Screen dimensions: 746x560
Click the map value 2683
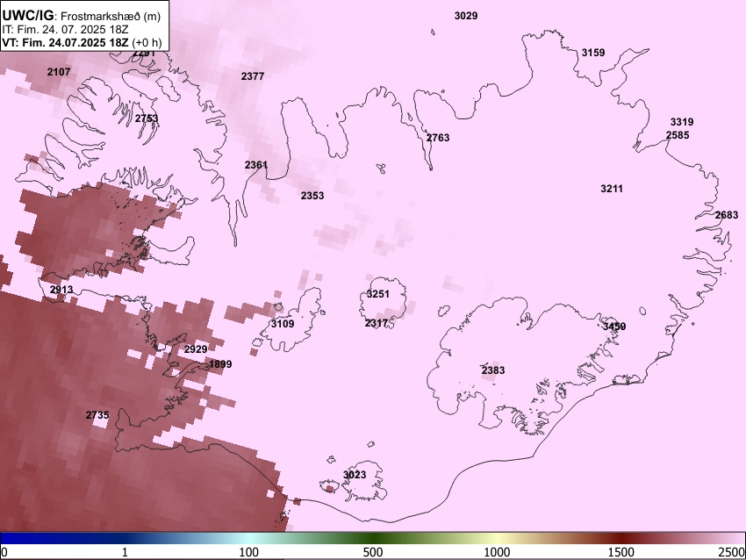click(x=727, y=216)
